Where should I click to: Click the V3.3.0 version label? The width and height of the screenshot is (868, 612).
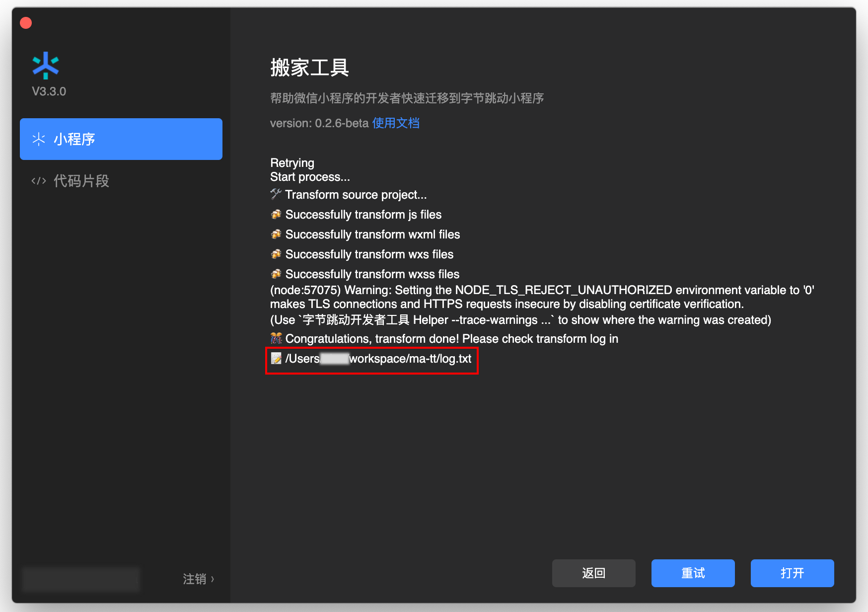49,91
